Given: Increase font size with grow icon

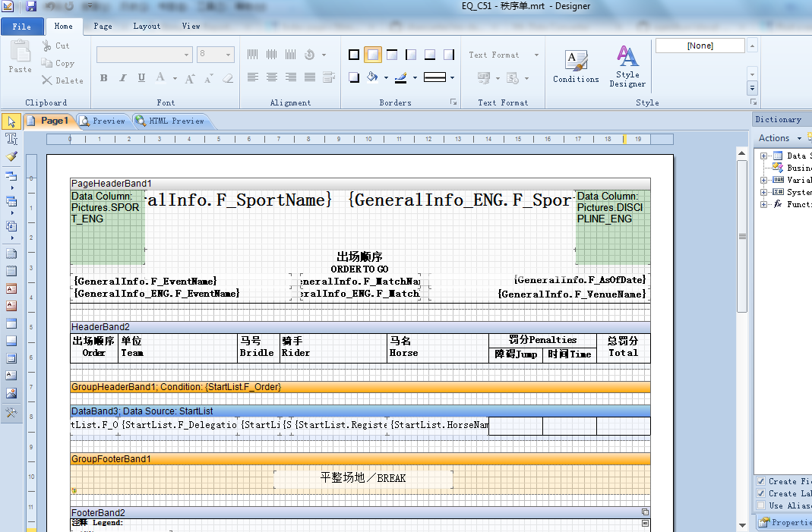Looking at the screenshot, I should pyautogui.click(x=190, y=79).
